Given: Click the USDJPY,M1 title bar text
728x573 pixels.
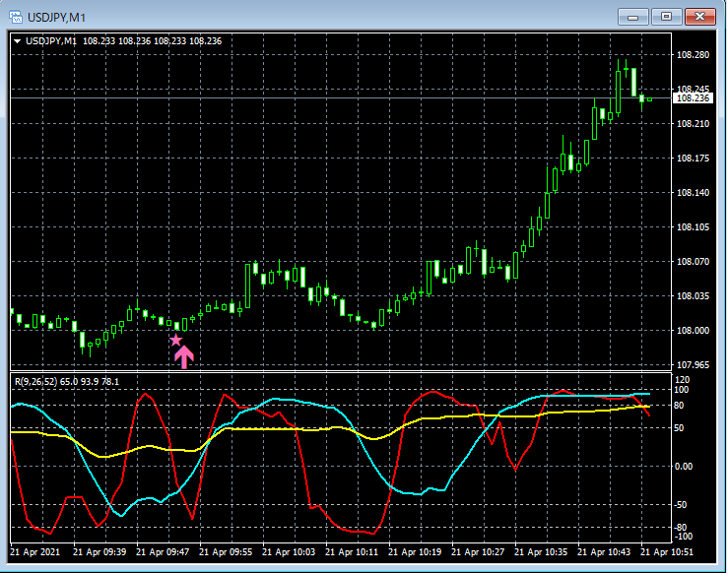Looking at the screenshot, I should coord(56,18).
